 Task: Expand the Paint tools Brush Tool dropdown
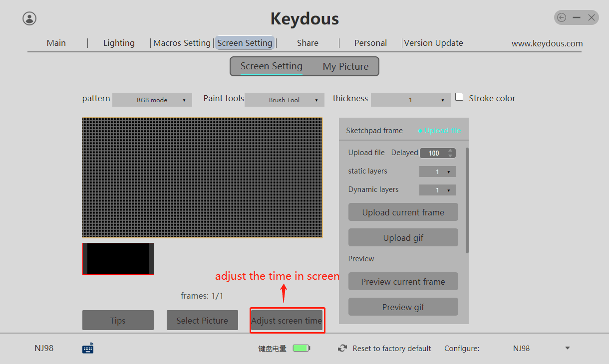[x=285, y=100]
